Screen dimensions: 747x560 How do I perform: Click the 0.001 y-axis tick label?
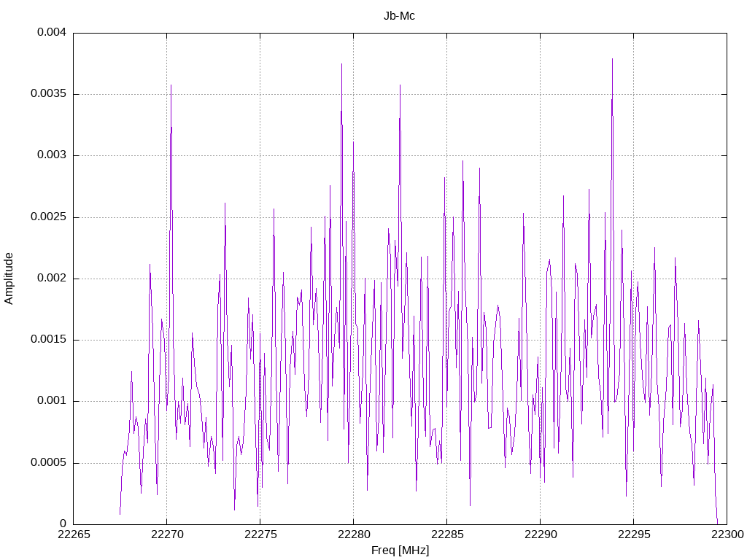click(52, 401)
